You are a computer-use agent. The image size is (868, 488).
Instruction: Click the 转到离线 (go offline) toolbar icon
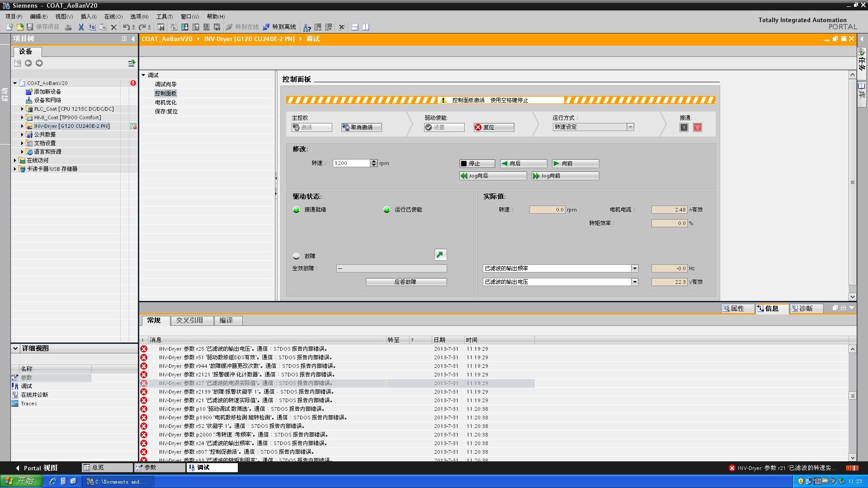coord(266,27)
